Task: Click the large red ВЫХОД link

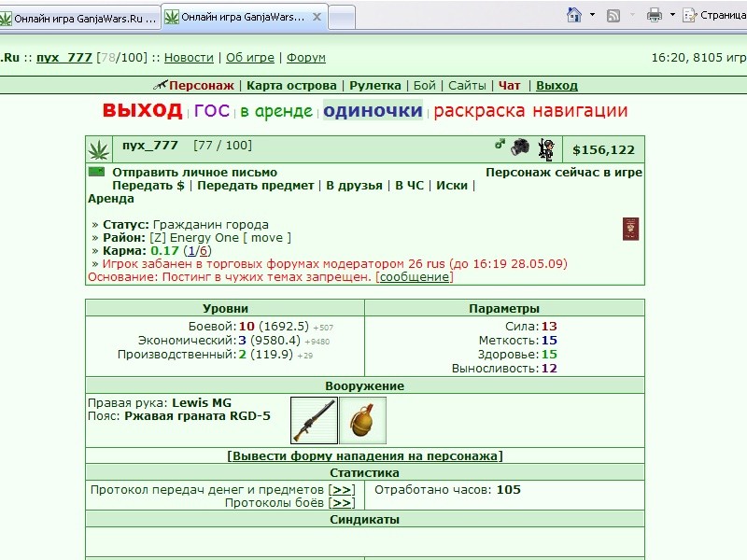Action: 143,110
